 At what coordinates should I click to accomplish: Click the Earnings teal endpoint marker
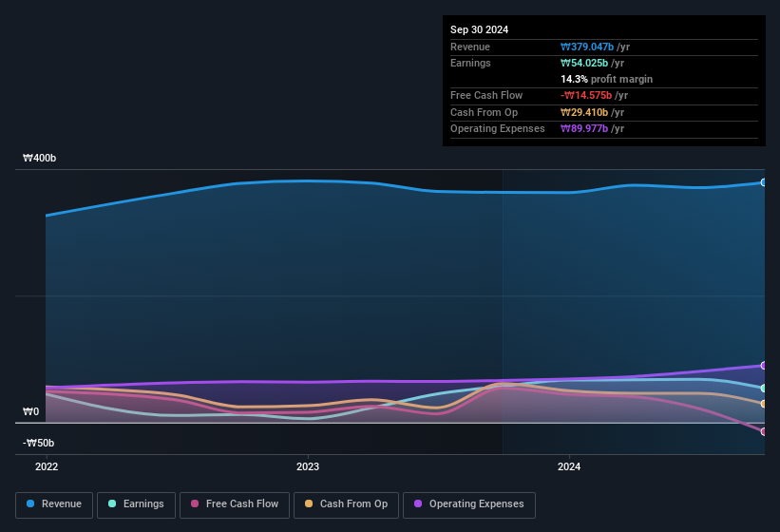(x=763, y=389)
